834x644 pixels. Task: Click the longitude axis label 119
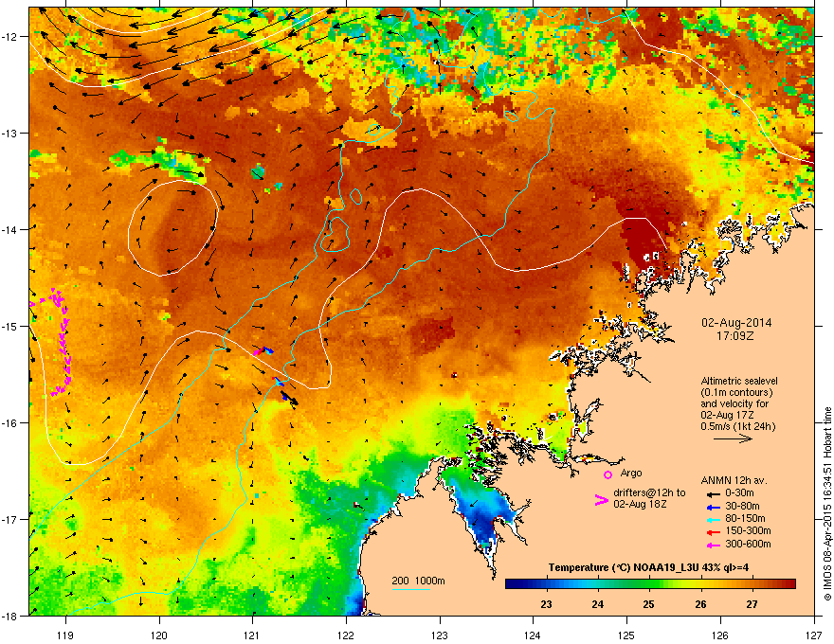[x=65, y=635]
